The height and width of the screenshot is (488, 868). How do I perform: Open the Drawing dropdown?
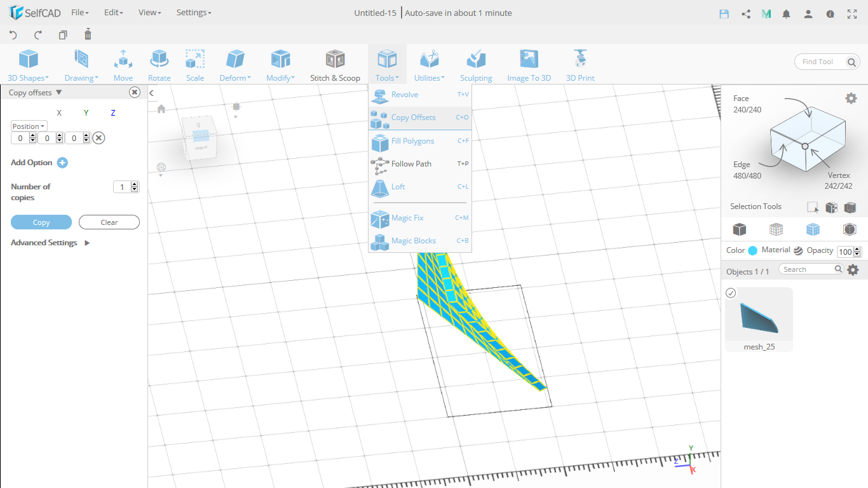[81, 66]
